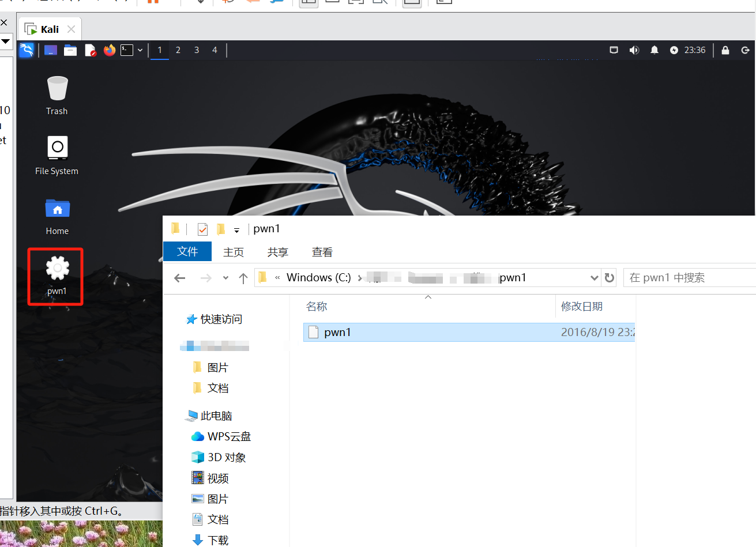Select 快速访问 in the navigation pane

pyautogui.click(x=215, y=319)
